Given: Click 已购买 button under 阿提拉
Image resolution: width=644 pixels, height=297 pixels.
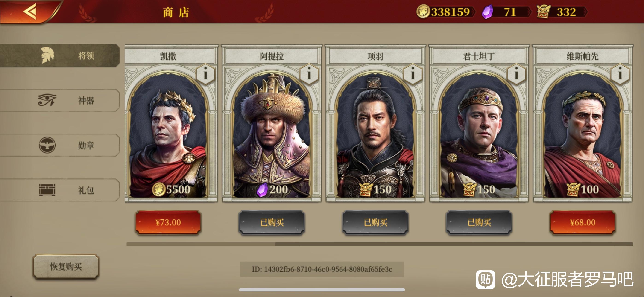Looking at the screenshot, I should pyautogui.click(x=272, y=222).
